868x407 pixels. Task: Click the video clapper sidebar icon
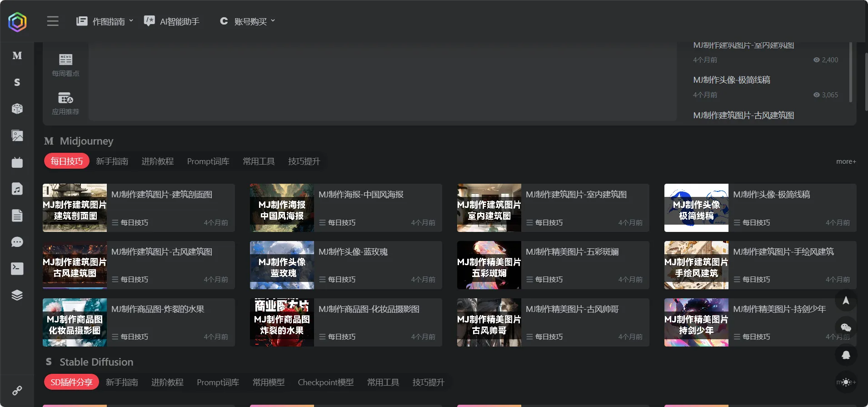tap(17, 162)
